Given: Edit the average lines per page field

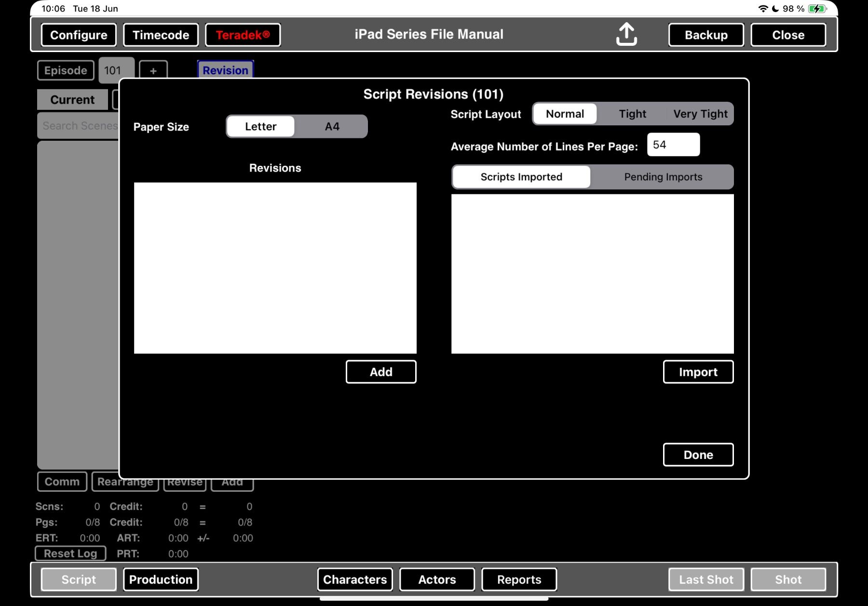Looking at the screenshot, I should (673, 145).
